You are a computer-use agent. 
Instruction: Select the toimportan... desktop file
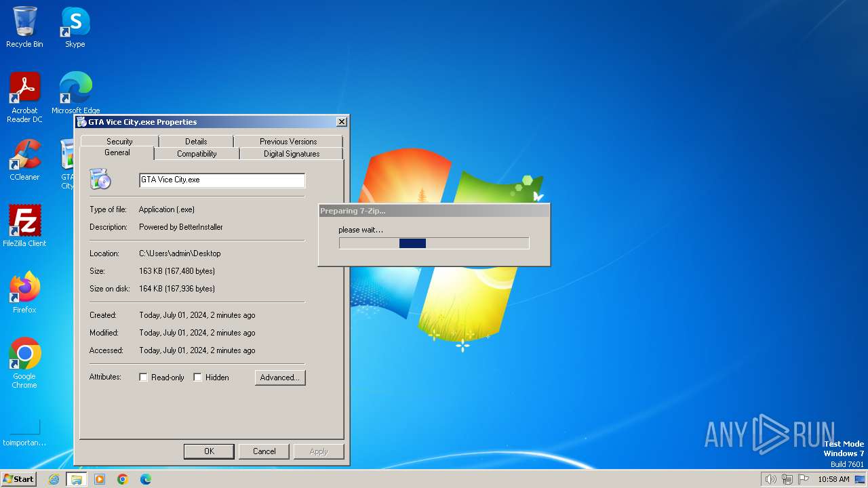[24, 432]
